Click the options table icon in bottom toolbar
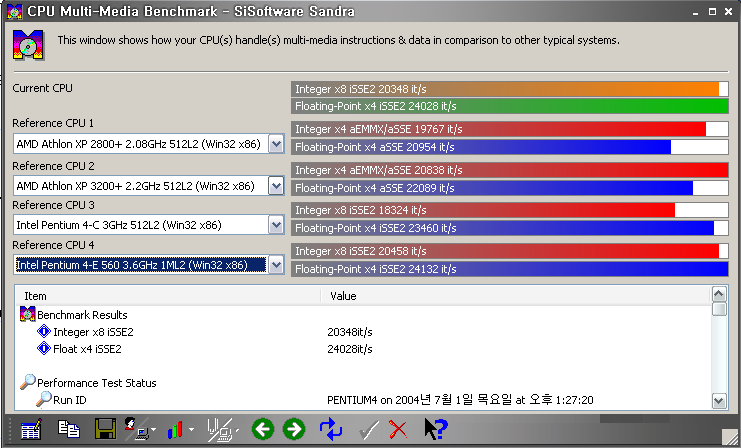 point(31,429)
